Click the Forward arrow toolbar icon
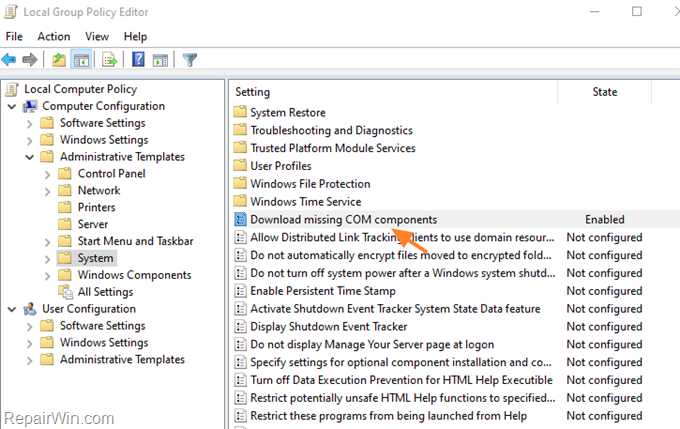The height and width of the screenshot is (429, 680). (29, 59)
